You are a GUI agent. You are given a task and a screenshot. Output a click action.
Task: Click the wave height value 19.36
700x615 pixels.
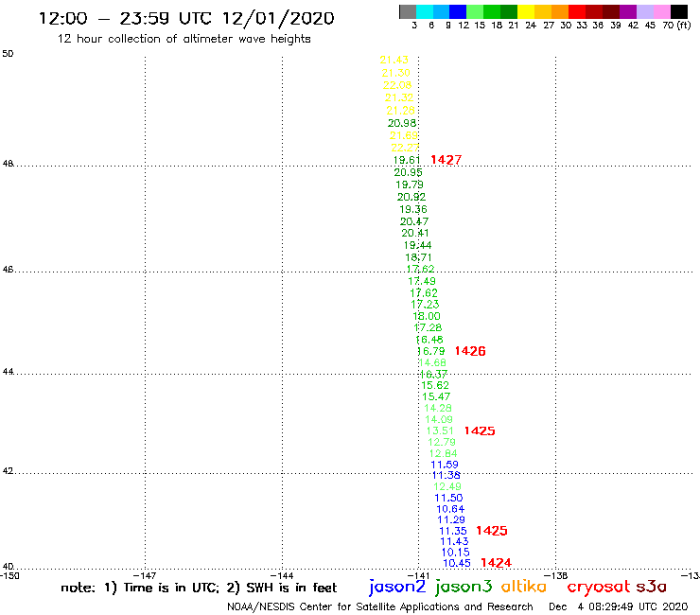(x=413, y=209)
